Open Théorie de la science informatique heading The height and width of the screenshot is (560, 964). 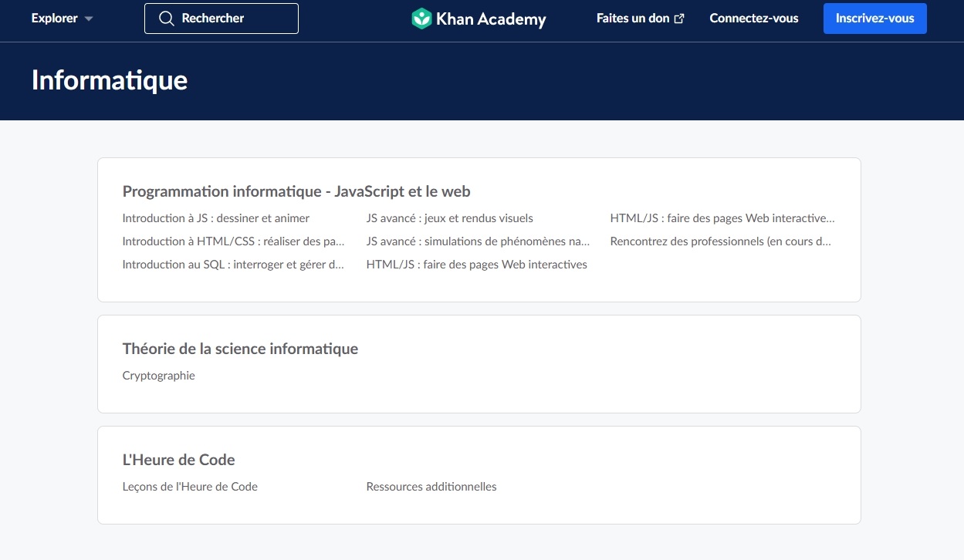240,349
